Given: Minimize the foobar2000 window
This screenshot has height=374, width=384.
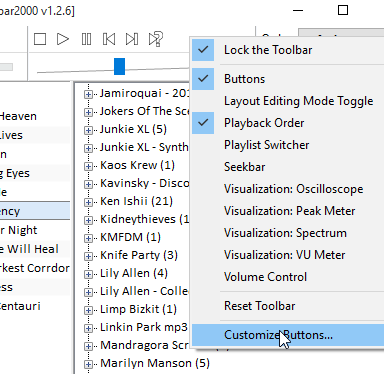Looking at the screenshot, I should click(x=298, y=11).
